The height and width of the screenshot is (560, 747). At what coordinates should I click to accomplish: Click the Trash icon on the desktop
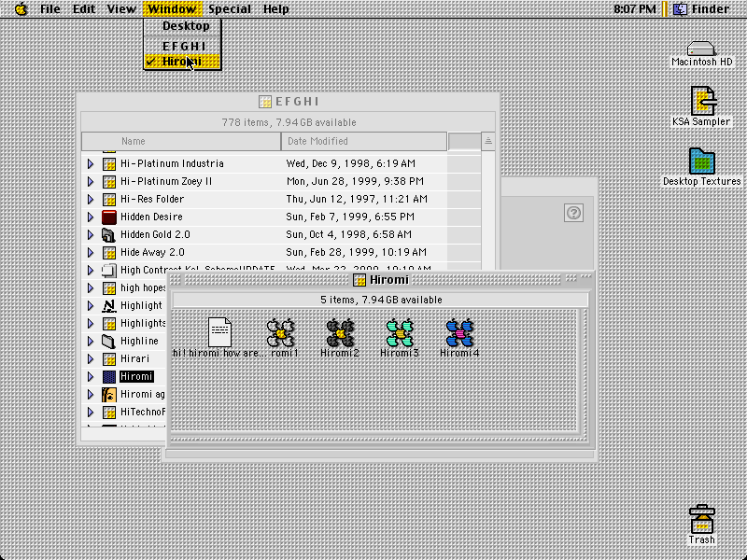[702, 519]
